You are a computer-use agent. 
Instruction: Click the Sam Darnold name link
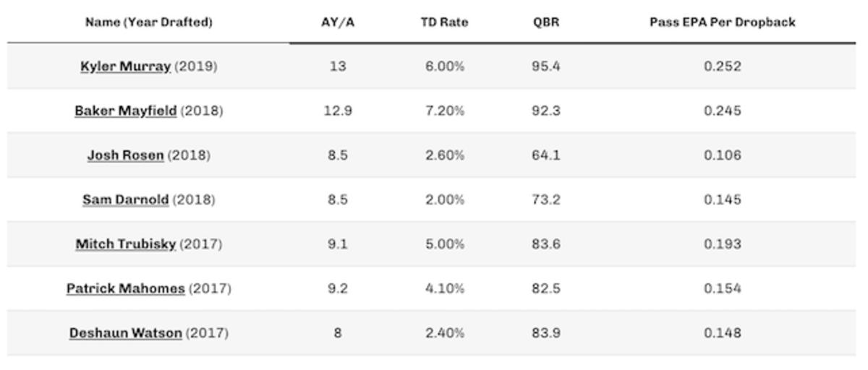coord(126,200)
